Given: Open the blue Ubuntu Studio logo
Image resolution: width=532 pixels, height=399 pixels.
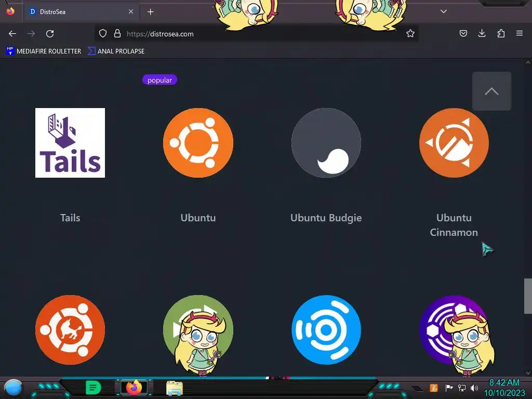Looking at the screenshot, I should (326, 330).
